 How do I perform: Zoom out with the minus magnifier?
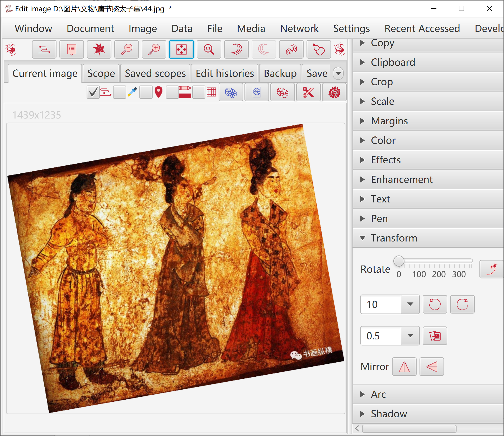click(x=126, y=49)
